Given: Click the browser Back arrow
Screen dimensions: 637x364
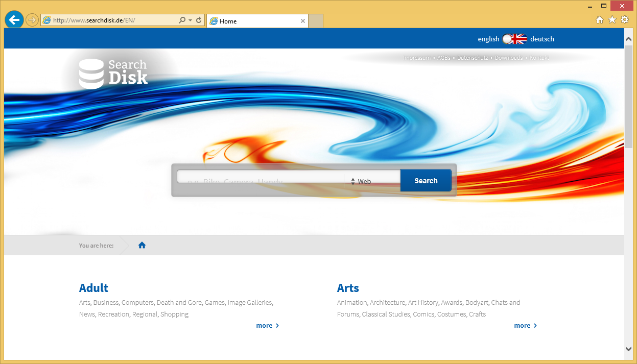Looking at the screenshot, I should click(14, 19).
